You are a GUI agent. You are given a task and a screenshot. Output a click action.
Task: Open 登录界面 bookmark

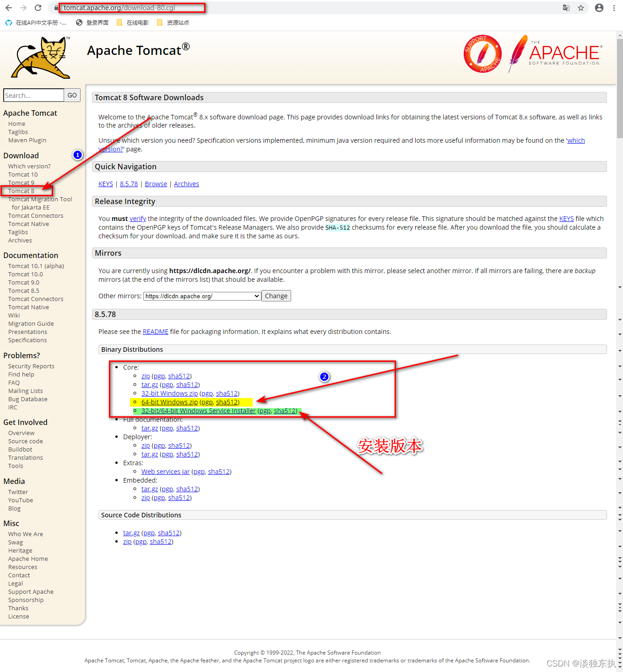pyautogui.click(x=92, y=22)
